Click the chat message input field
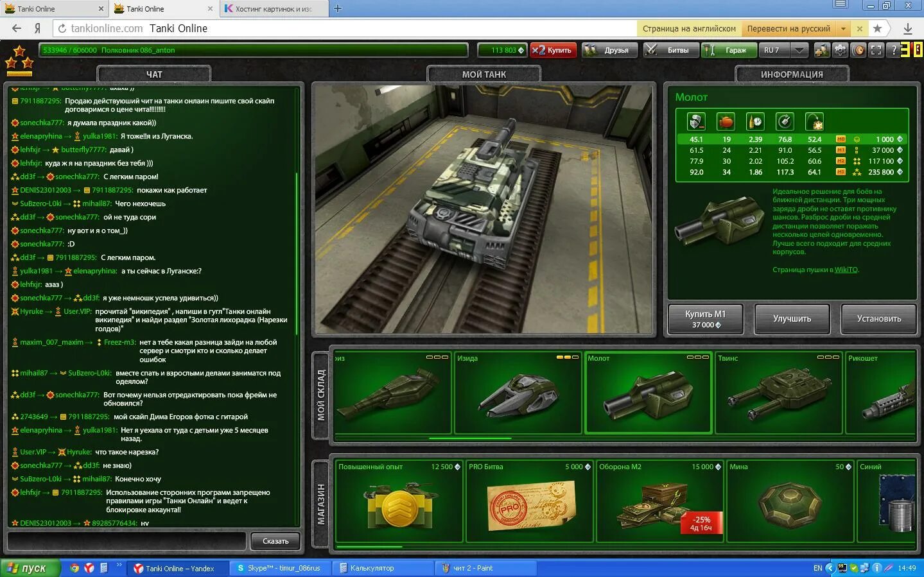The image size is (924, 577). coord(126,541)
